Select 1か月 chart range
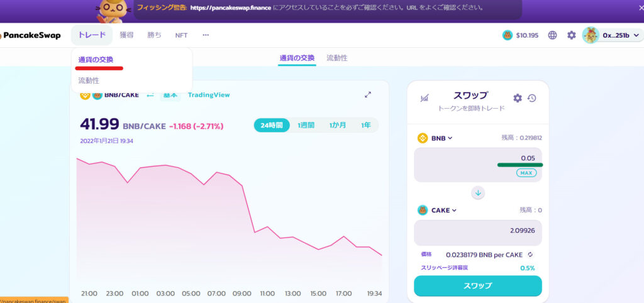This screenshot has height=303, width=644. (x=338, y=125)
